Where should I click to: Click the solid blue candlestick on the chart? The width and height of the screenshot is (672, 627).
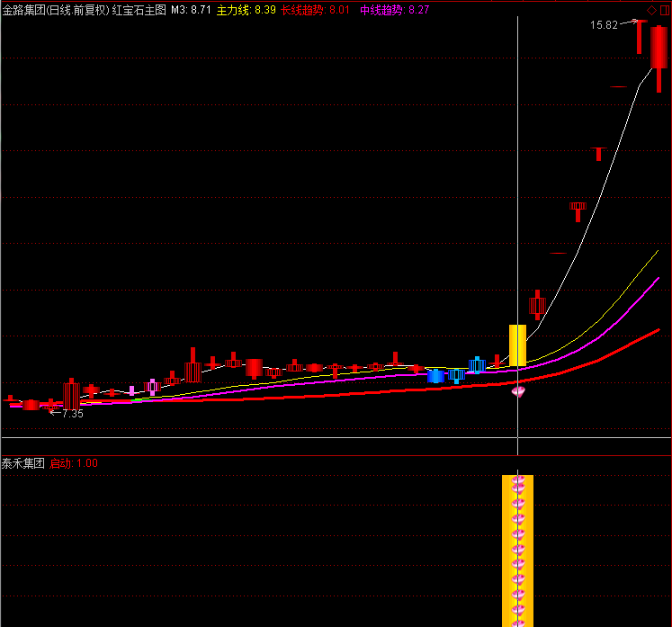[436, 376]
